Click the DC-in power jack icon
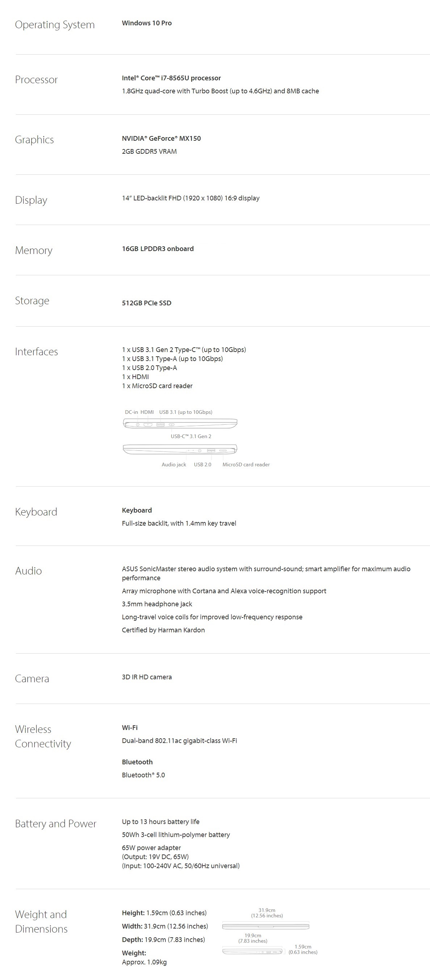The width and height of the screenshot is (430, 980). point(138,425)
